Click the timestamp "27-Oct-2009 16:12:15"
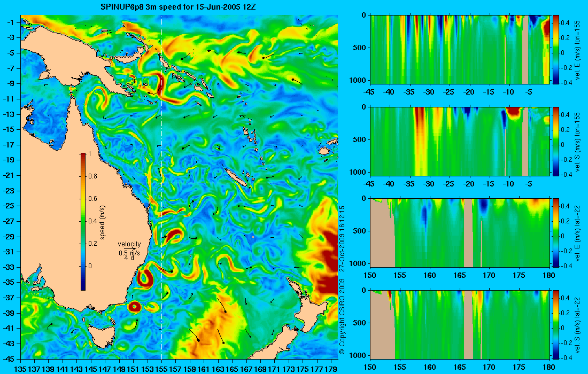This screenshot has width=588, height=374. [x=342, y=238]
